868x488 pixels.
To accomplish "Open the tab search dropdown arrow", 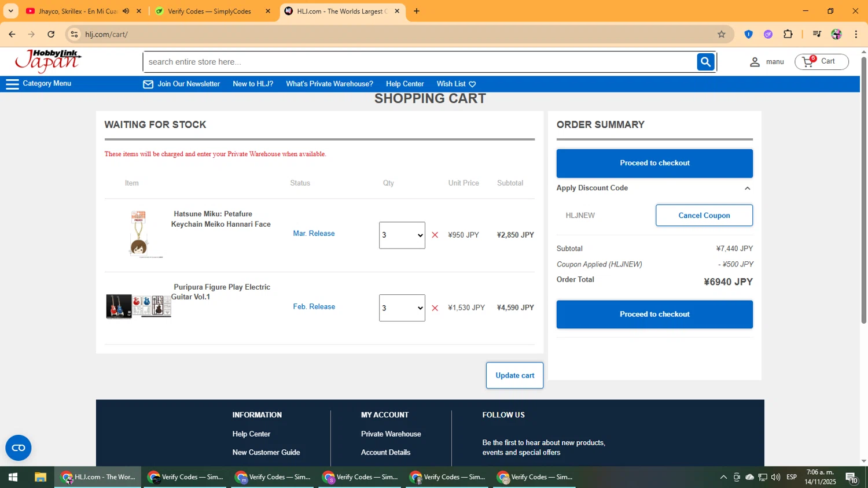I will click(10, 11).
